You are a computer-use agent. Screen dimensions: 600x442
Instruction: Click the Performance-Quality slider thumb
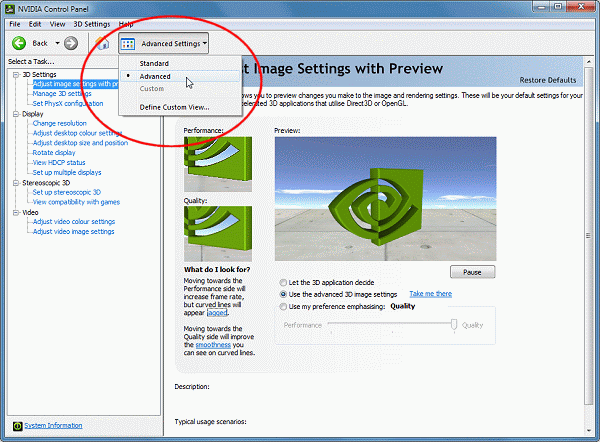[454, 325]
